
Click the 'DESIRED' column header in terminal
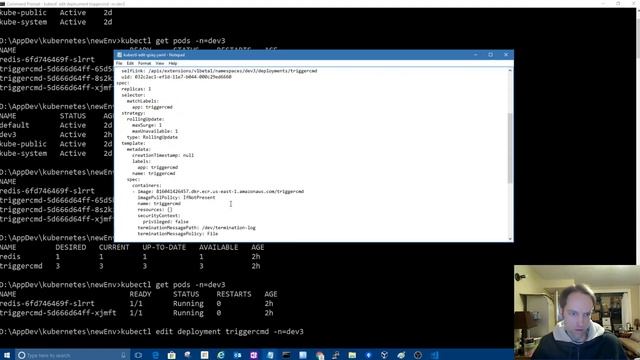(x=71, y=247)
